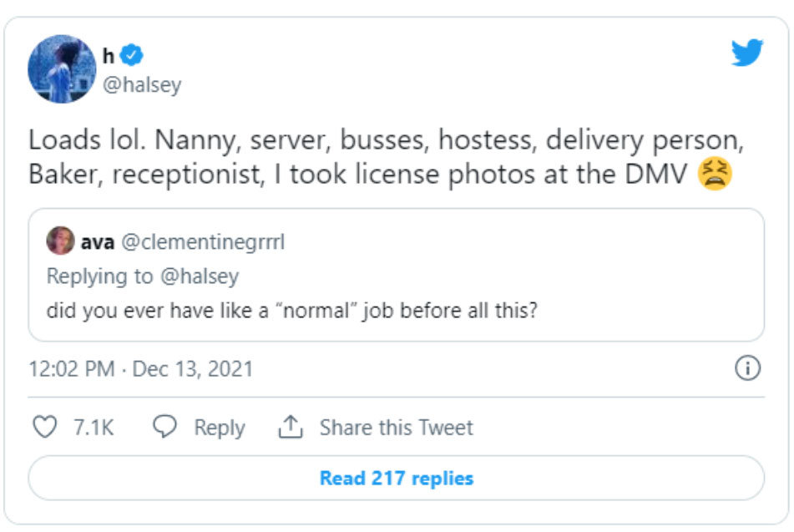
Task: Click the @clementinegrrrl username
Action: tap(204, 242)
